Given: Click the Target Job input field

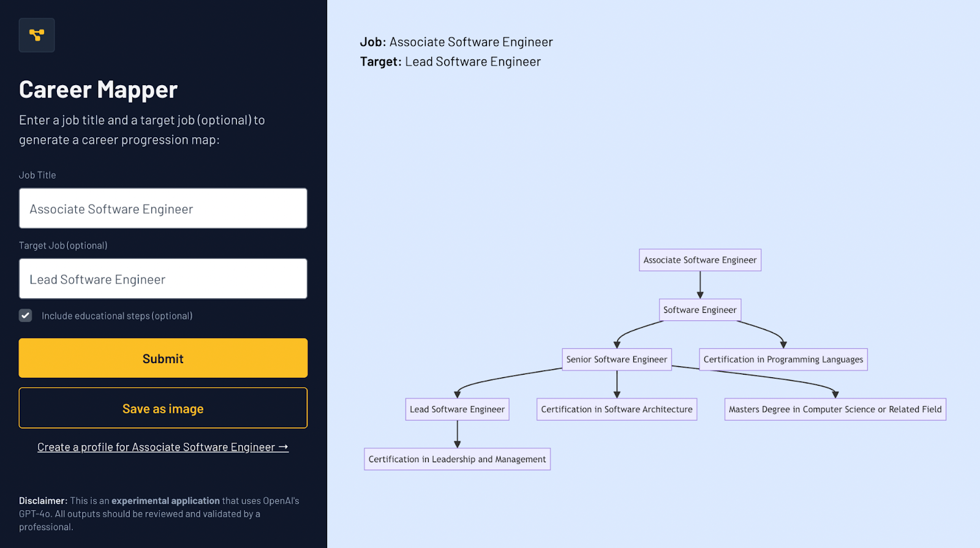Looking at the screenshot, I should coord(163,279).
